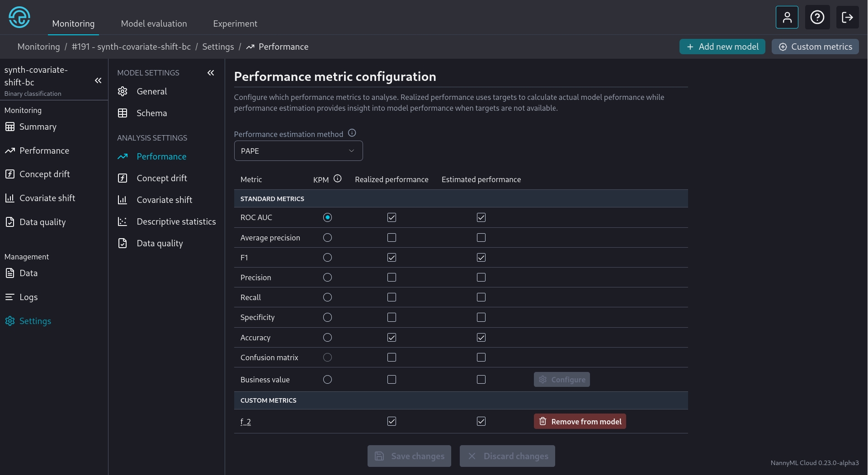Switch to the Experiment tab
This screenshot has height=475, width=868.
click(235, 24)
